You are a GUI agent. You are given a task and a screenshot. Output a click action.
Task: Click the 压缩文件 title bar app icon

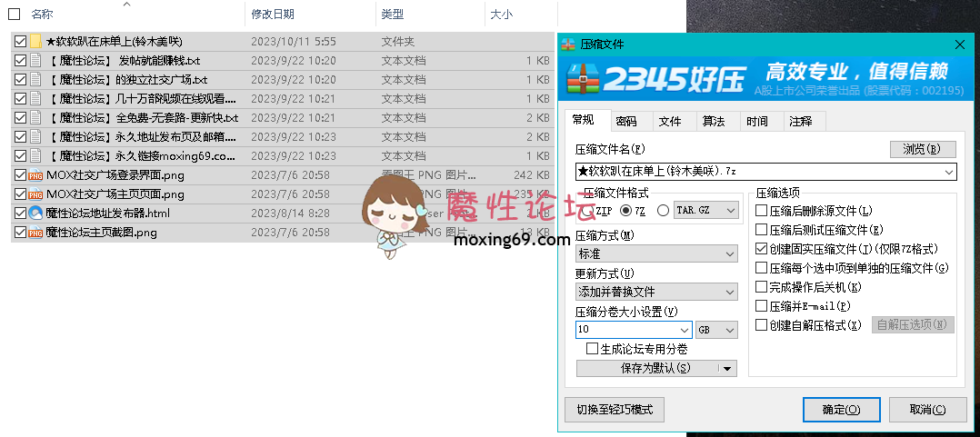tap(568, 45)
